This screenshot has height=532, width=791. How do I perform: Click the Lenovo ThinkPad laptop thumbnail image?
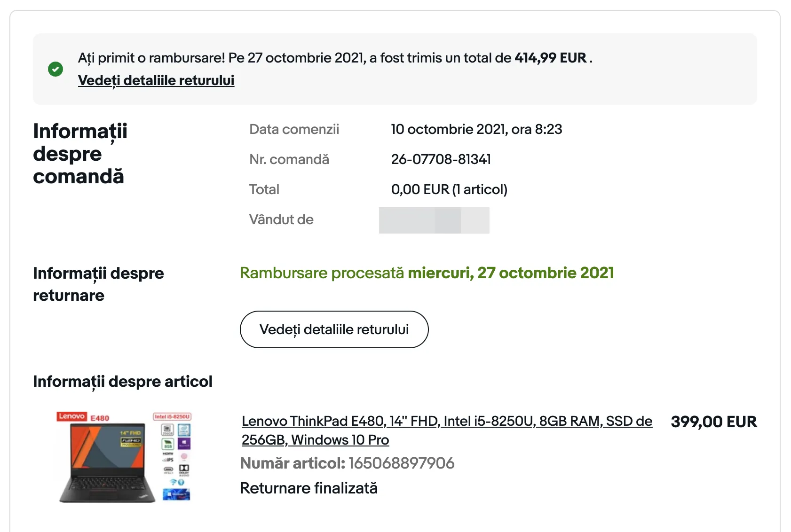point(124,456)
